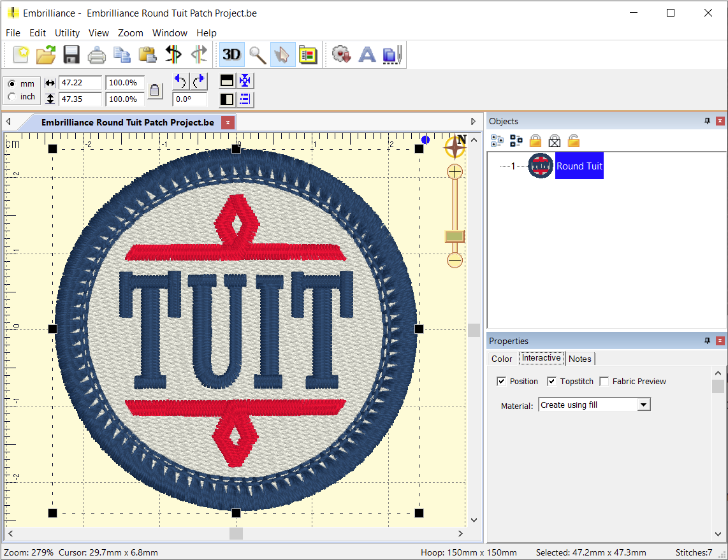Click the lettering 'A' tool icon
This screenshot has height=560, width=728.
coord(367,55)
